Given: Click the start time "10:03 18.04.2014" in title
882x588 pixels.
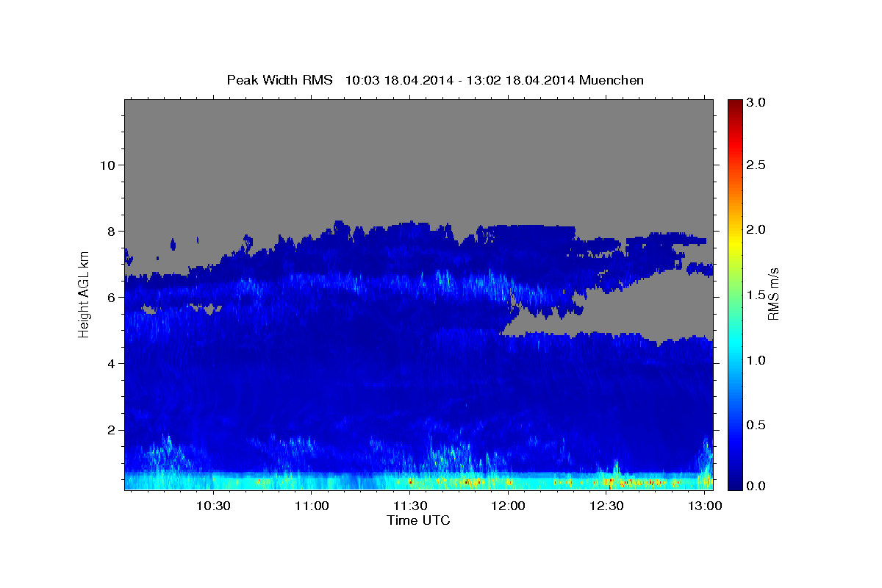Looking at the screenshot, I should (x=398, y=80).
